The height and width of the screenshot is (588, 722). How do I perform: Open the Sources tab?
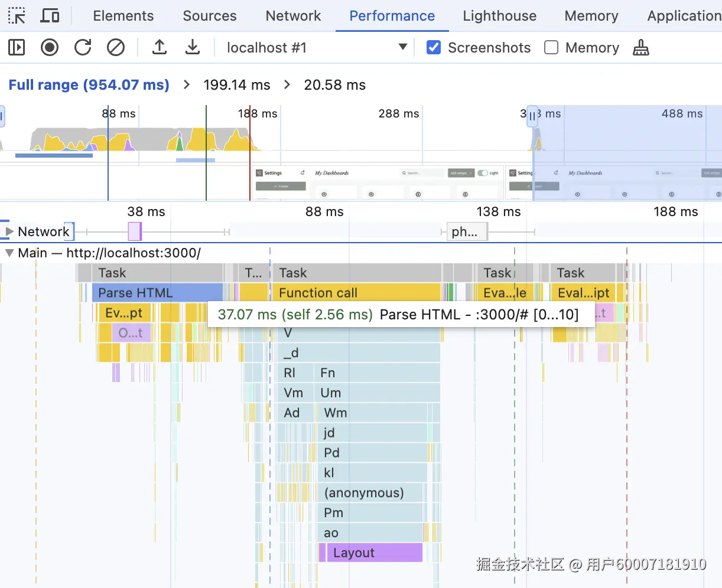(x=210, y=16)
